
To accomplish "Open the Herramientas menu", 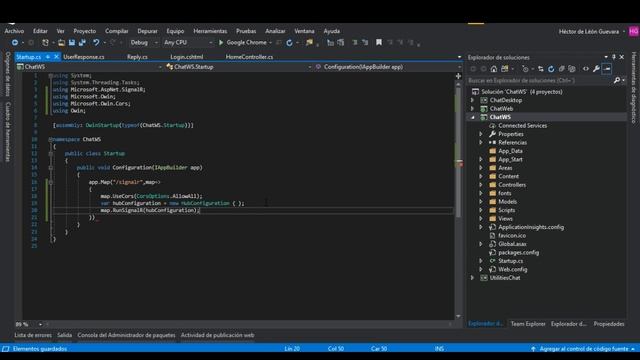I will click(210, 31).
